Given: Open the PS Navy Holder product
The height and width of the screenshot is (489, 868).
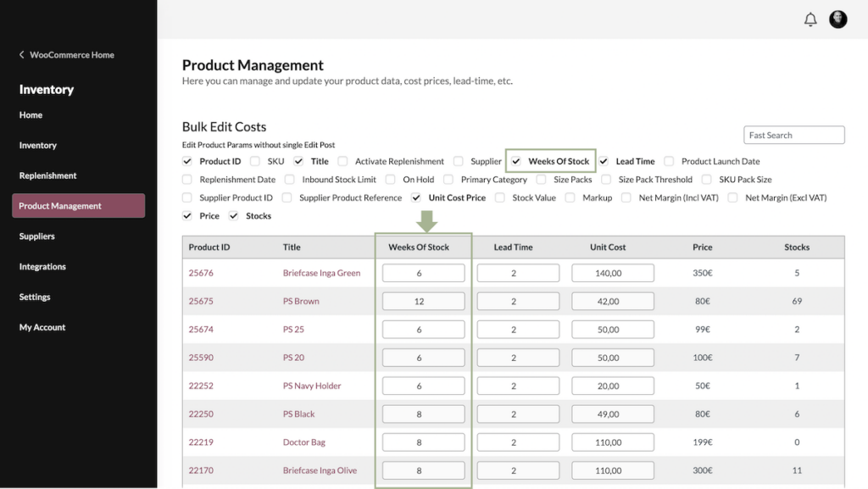Looking at the screenshot, I should [x=312, y=386].
